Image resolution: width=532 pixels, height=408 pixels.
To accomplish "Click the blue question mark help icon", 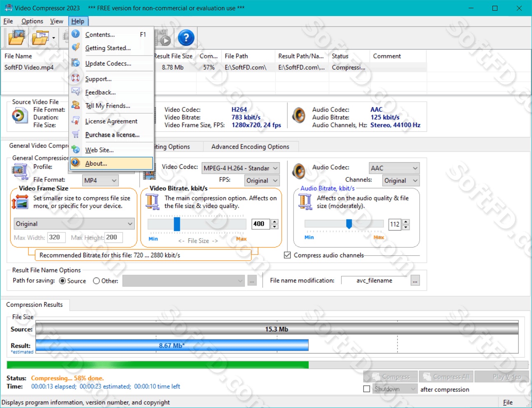I will pos(186,38).
